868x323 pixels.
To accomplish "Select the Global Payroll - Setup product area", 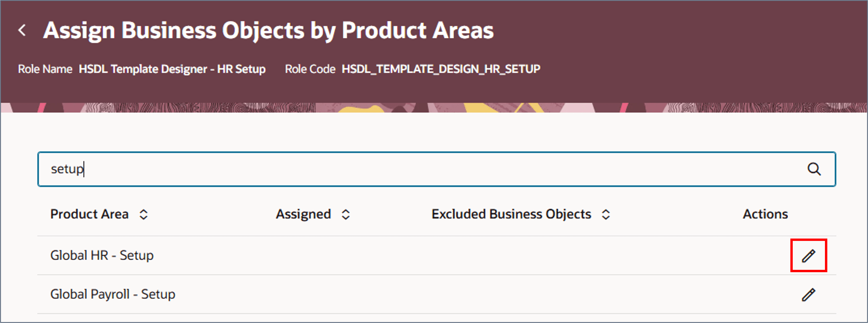I will point(112,294).
